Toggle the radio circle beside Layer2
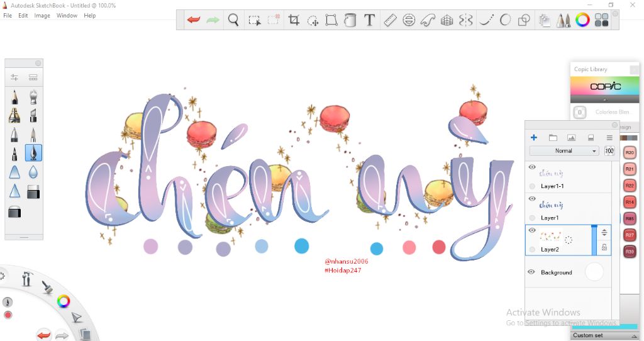Viewport: 644px width, 341px height. click(532, 250)
